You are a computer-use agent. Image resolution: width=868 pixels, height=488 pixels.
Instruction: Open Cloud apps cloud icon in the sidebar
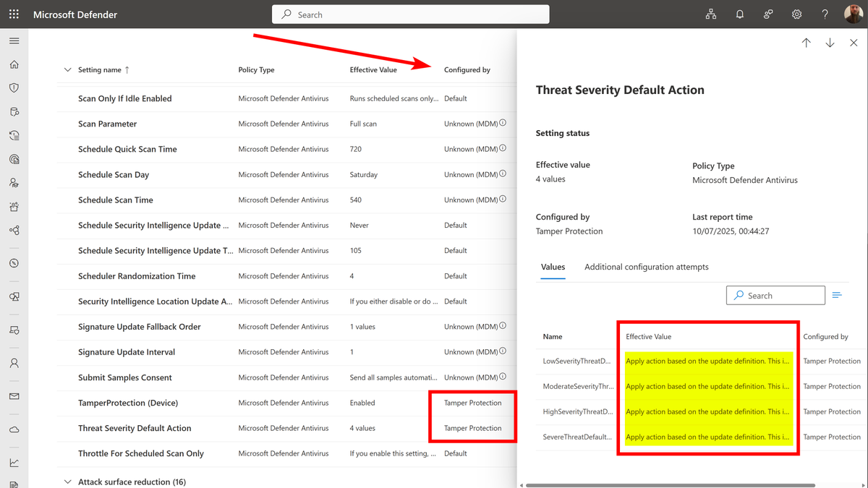pos(14,427)
